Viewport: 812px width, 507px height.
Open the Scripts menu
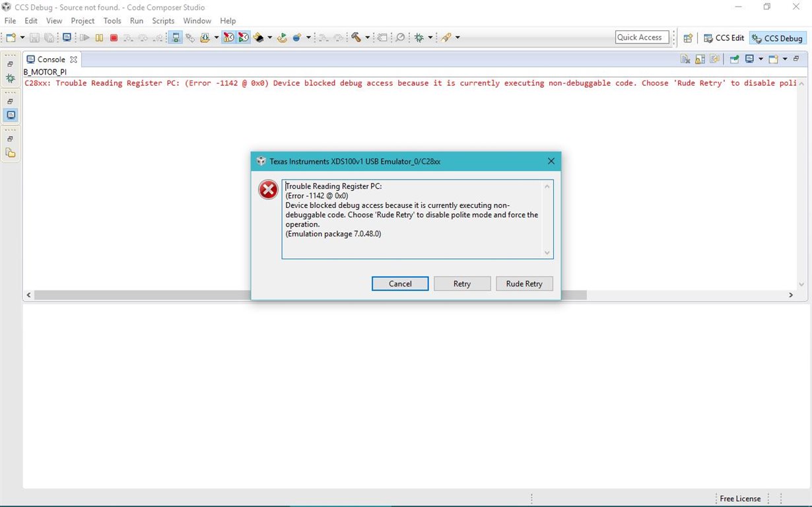tap(163, 21)
